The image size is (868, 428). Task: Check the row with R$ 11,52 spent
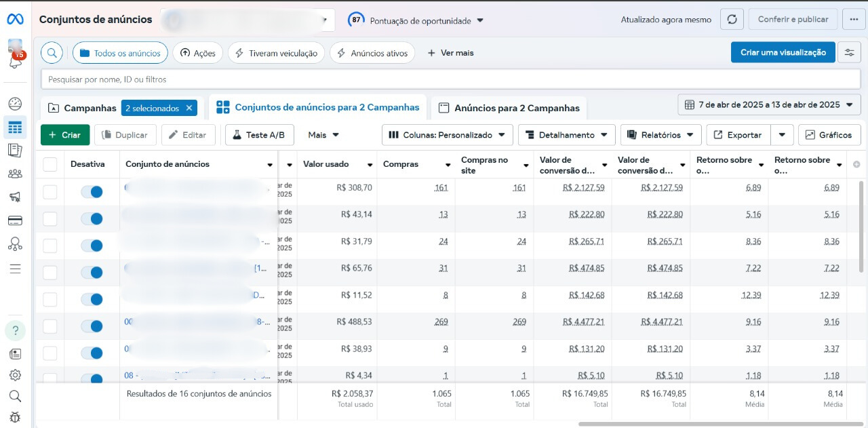coord(50,299)
